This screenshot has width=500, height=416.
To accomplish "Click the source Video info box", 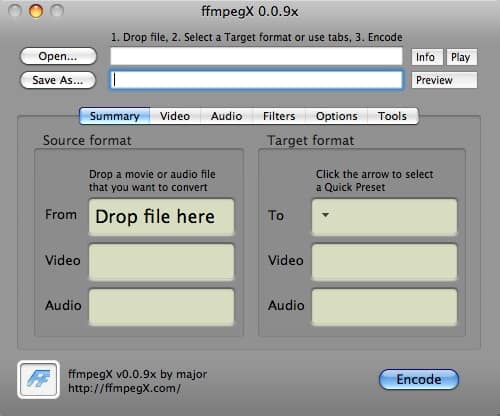I will tap(161, 262).
